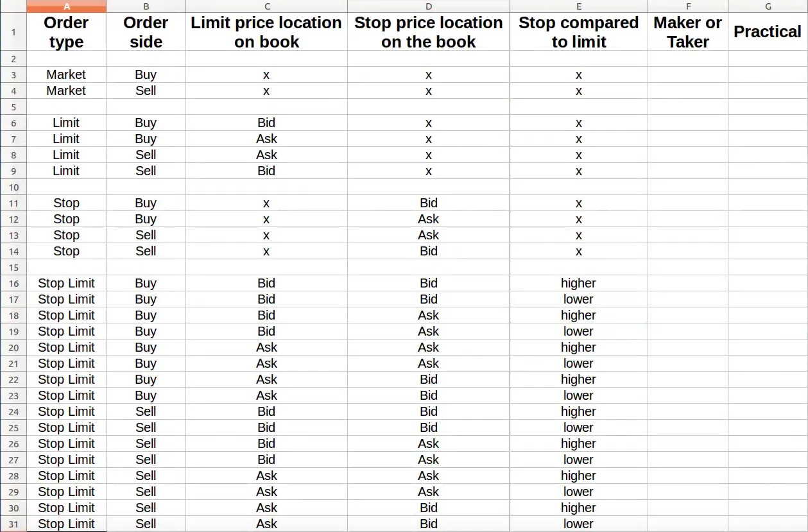Select the 'Maker or Taker' header cell

tap(688, 32)
